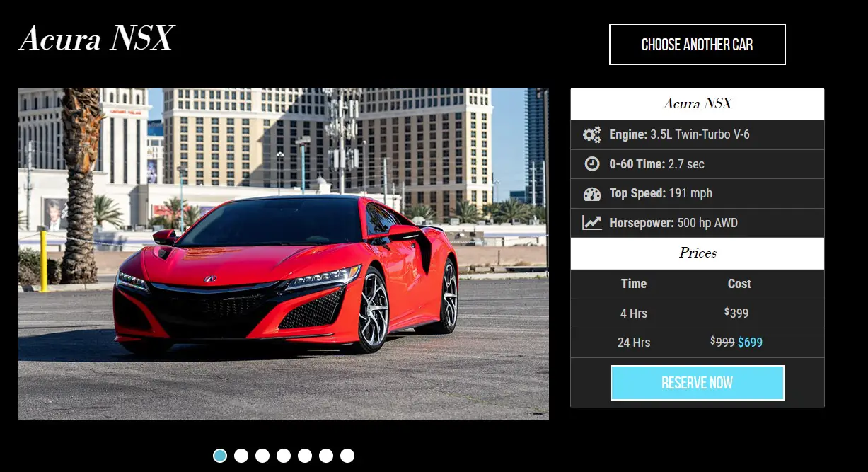
Task: Click the discounted $699 price
Action: pos(750,343)
